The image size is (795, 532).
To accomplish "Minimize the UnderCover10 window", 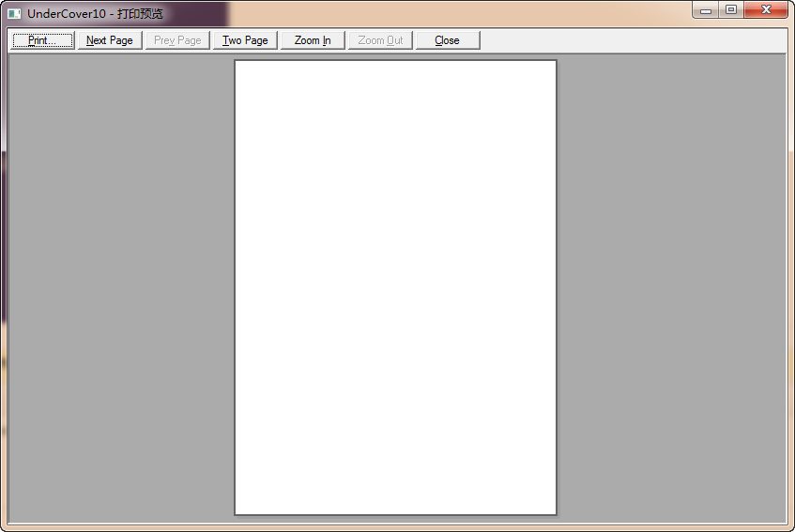I will [x=706, y=10].
